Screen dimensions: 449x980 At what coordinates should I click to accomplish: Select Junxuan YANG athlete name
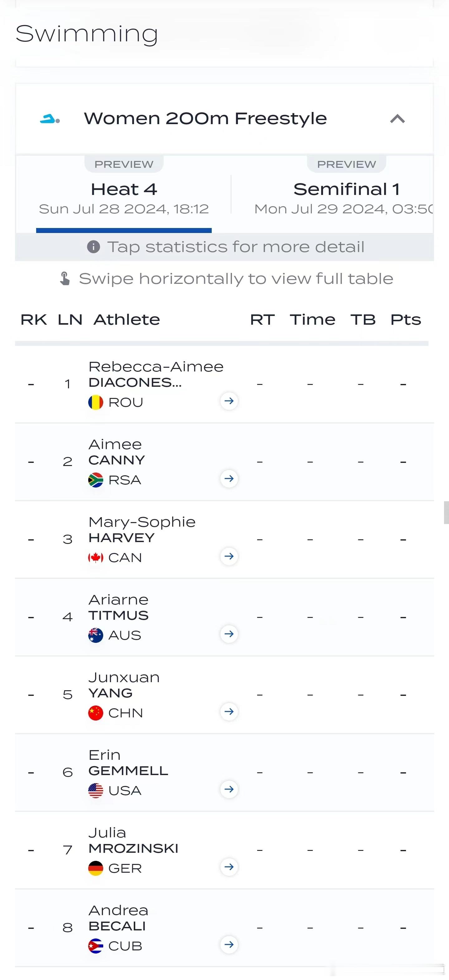coord(124,685)
